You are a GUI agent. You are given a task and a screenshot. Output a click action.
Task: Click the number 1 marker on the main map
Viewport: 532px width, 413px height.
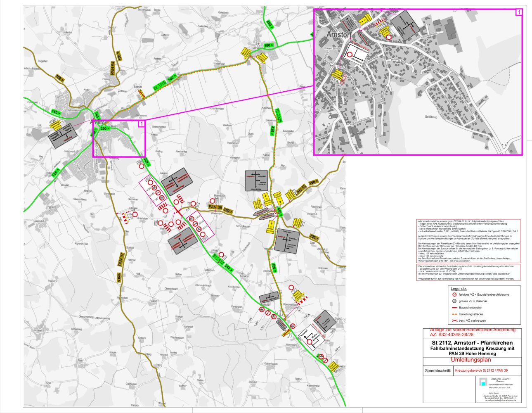(x=142, y=123)
